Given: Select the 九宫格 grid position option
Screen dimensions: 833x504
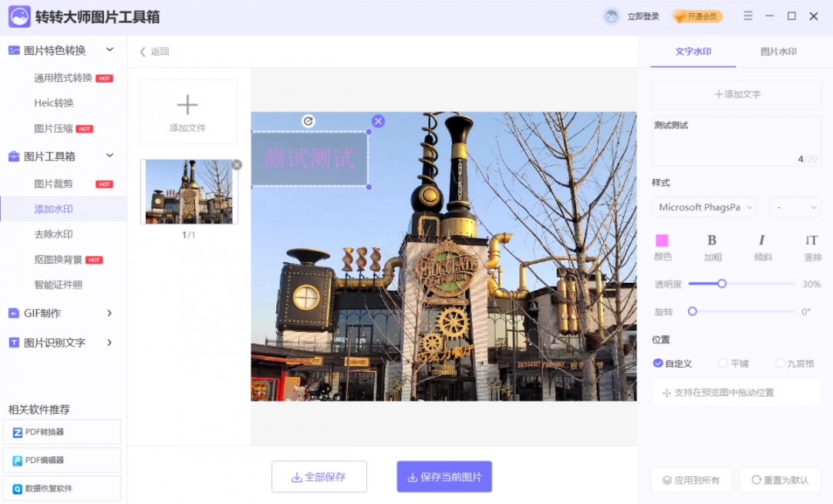Looking at the screenshot, I should (x=781, y=363).
